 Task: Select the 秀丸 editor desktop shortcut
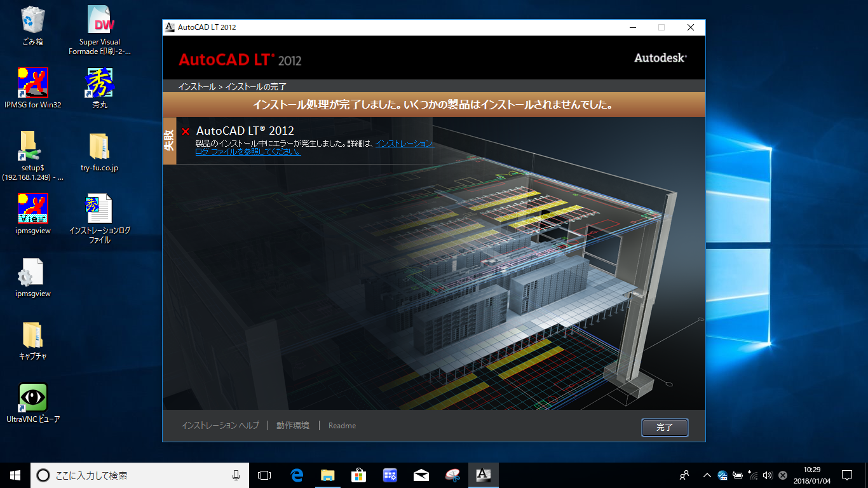coord(100,88)
